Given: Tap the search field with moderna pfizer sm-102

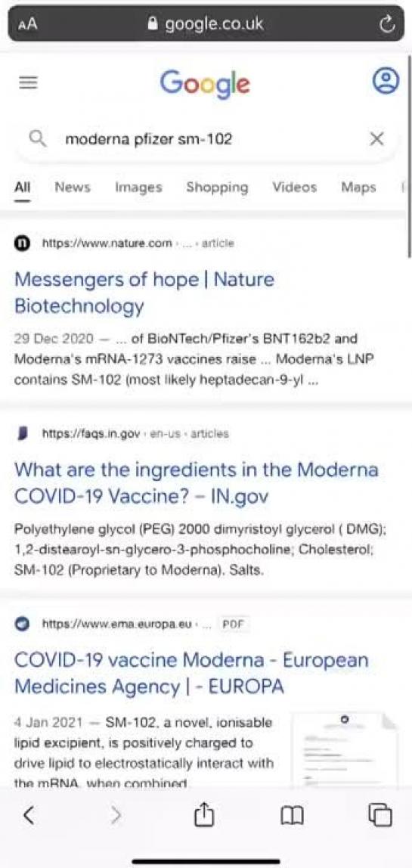Looking at the screenshot, I should [206, 139].
